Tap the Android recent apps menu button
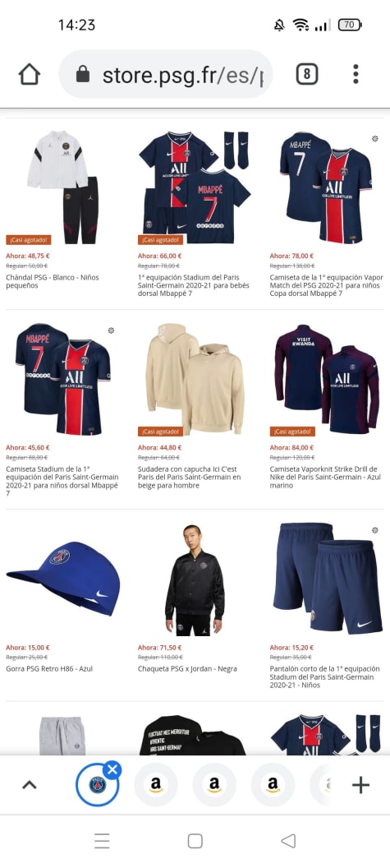 point(102,841)
